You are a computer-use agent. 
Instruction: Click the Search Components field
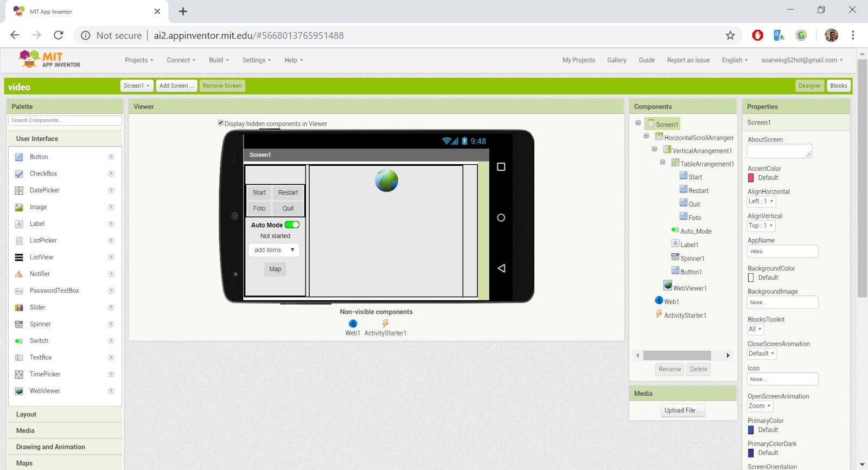click(65, 120)
